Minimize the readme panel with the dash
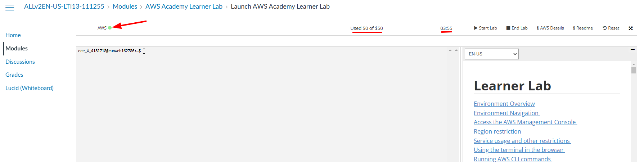This screenshot has height=162, width=644. (x=632, y=50)
